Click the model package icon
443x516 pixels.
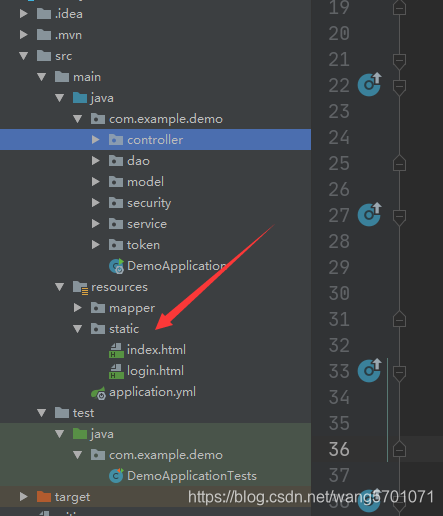click(x=116, y=182)
